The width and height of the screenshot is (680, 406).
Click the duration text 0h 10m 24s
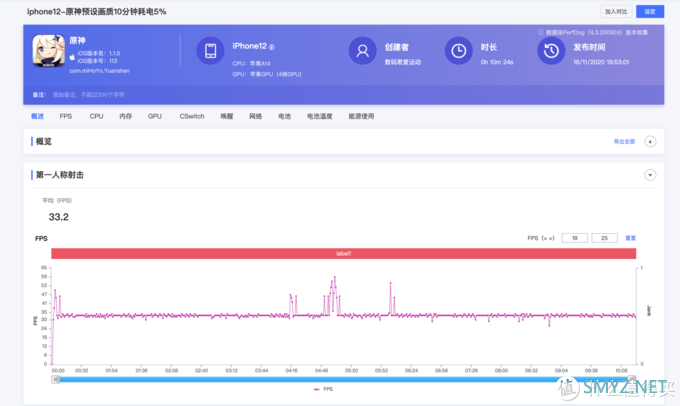(497, 62)
